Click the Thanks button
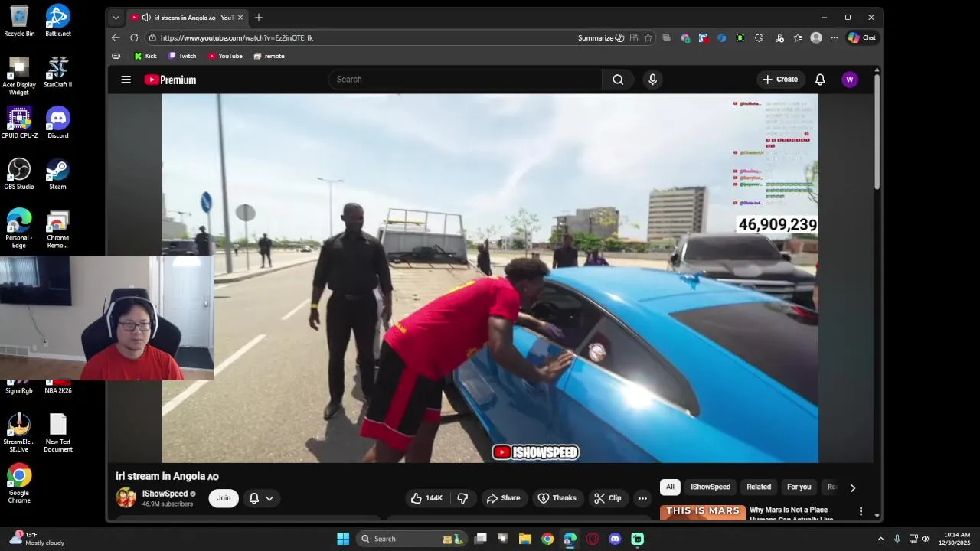 coord(557,498)
